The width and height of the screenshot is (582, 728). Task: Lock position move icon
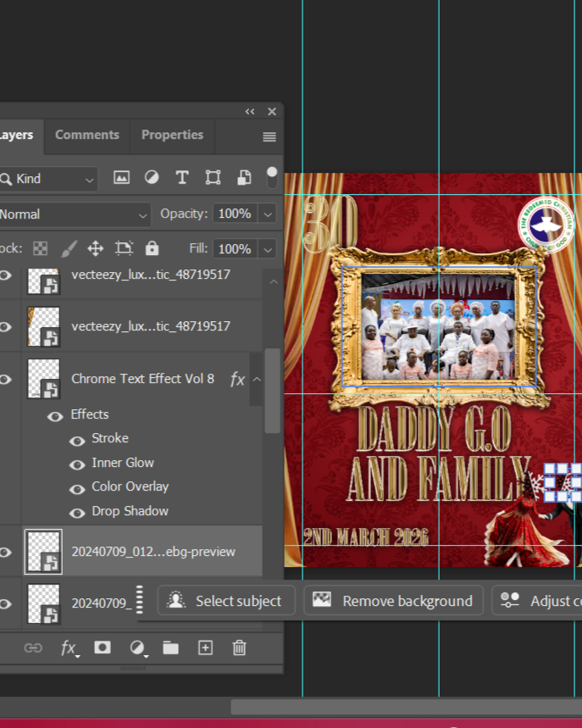tap(96, 249)
